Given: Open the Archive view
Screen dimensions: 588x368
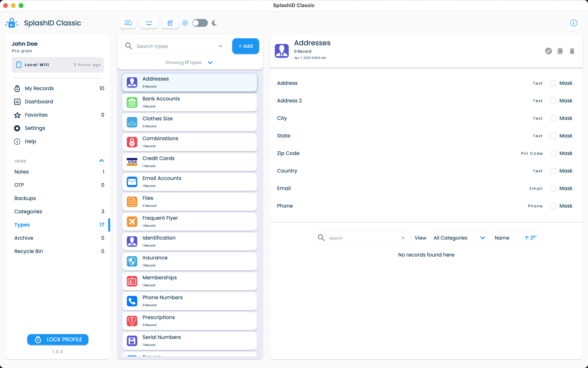Looking at the screenshot, I should pyautogui.click(x=59, y=238).
